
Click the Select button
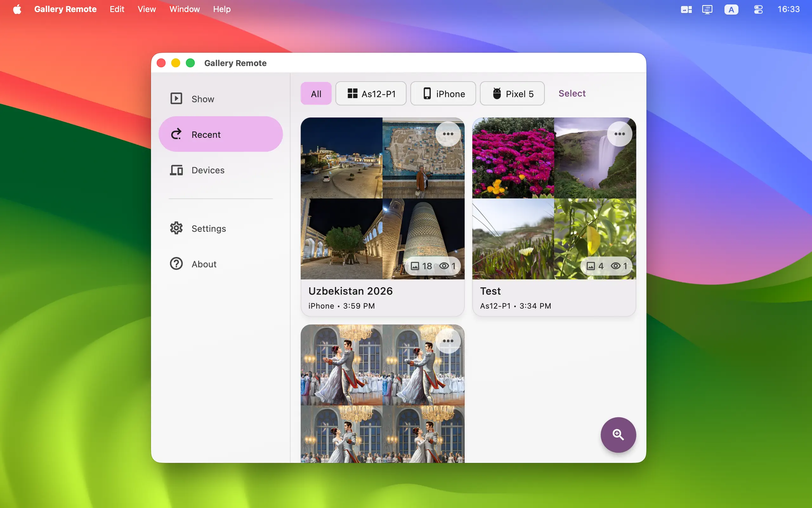[x=572, y=93]
